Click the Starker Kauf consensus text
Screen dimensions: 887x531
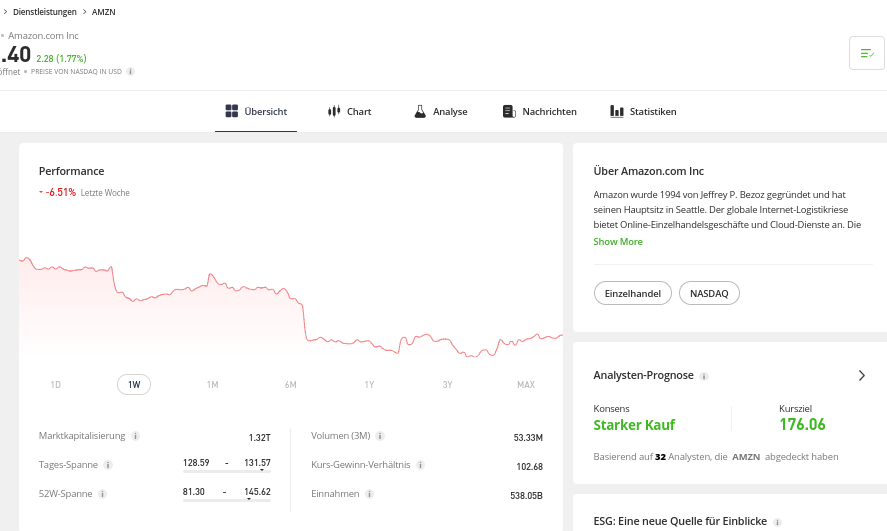point(634,425)
